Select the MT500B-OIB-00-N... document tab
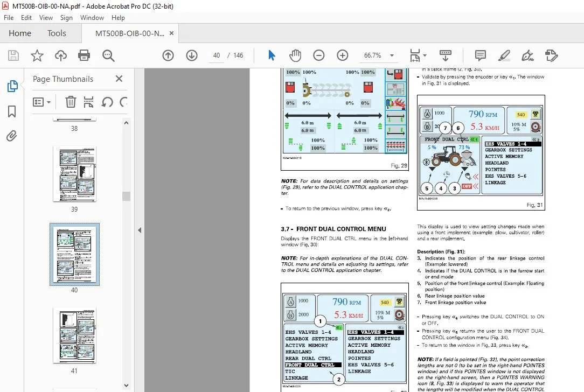The image size is (584, 392). (x=130, y=33)
